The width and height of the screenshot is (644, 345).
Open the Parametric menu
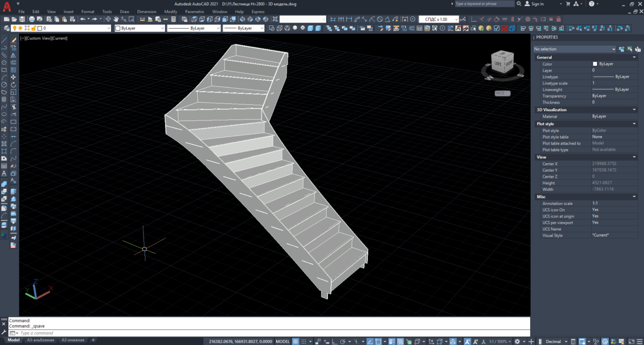195,12
